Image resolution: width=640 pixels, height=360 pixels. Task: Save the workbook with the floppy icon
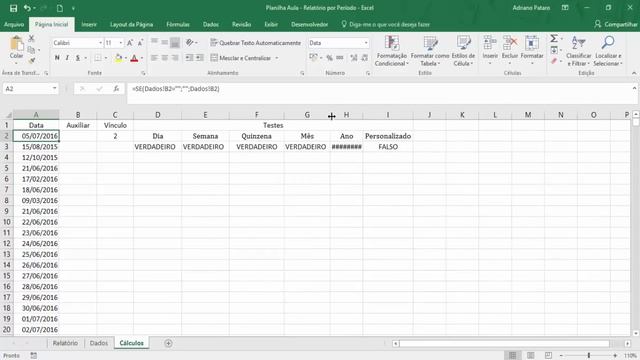coord(13,8)
